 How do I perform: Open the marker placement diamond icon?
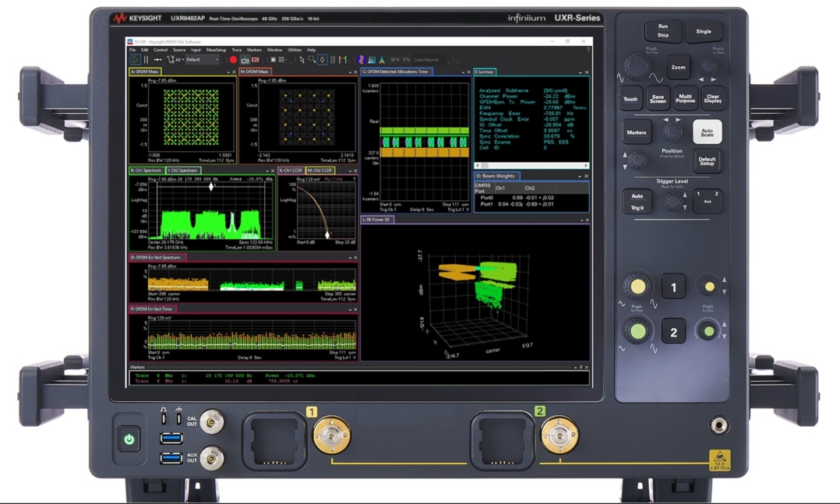(321, 60)
